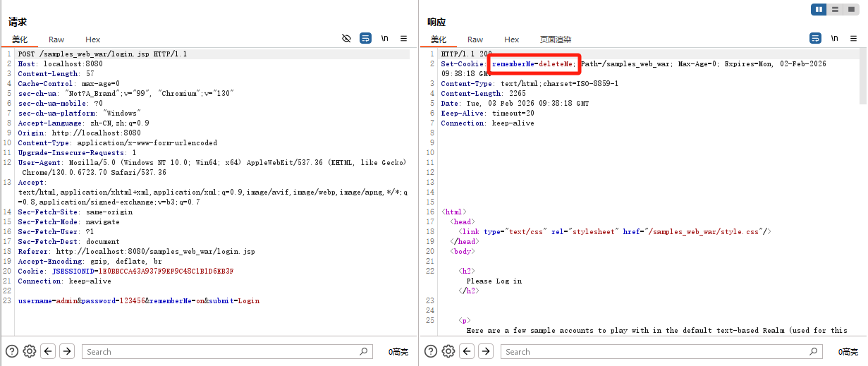
Task: Toggle \n non-printable characters in response panel
Action: pos(835,39)
